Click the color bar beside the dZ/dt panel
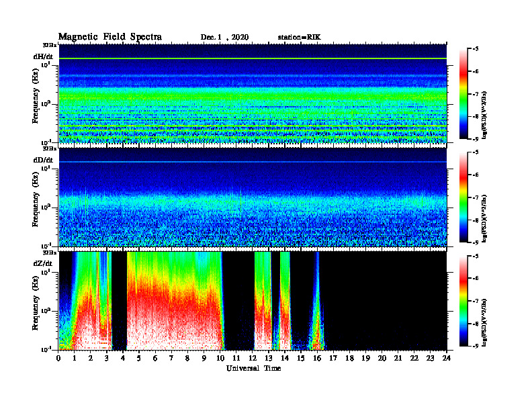 (x=463, y=300)
